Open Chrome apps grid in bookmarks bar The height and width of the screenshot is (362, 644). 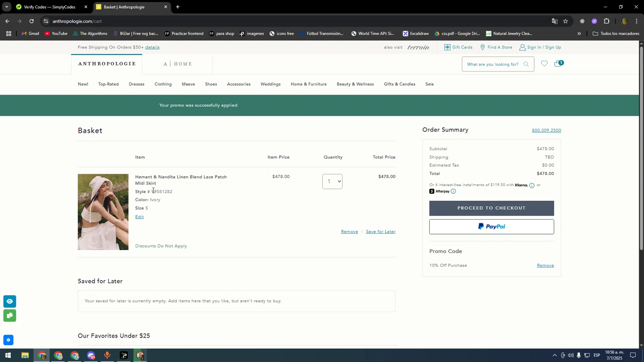9,33
